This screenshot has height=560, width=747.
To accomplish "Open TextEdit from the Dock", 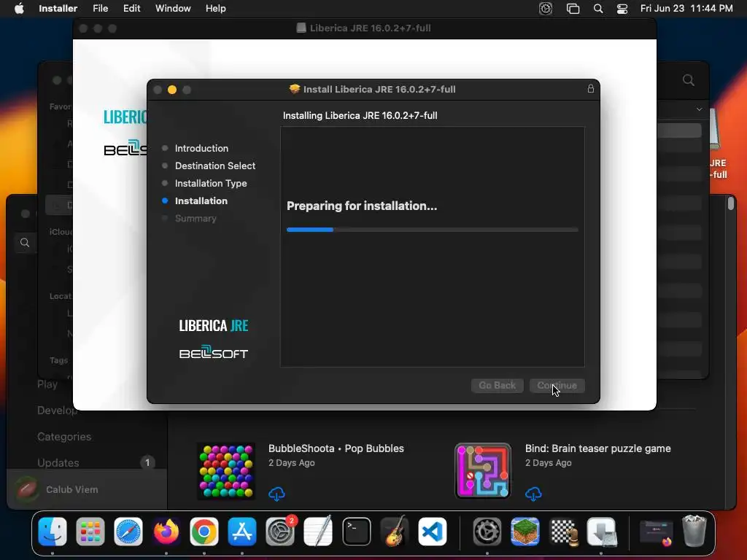I will [318, 532].
